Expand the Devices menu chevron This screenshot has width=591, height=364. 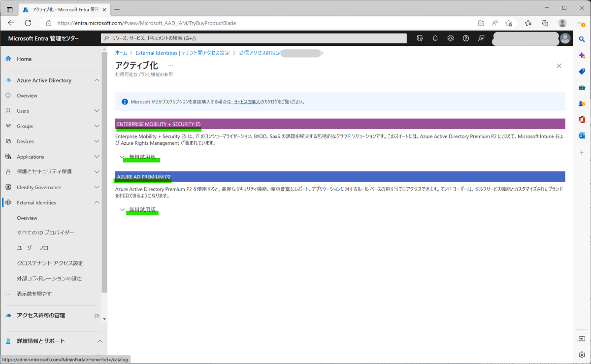point(97,141)
